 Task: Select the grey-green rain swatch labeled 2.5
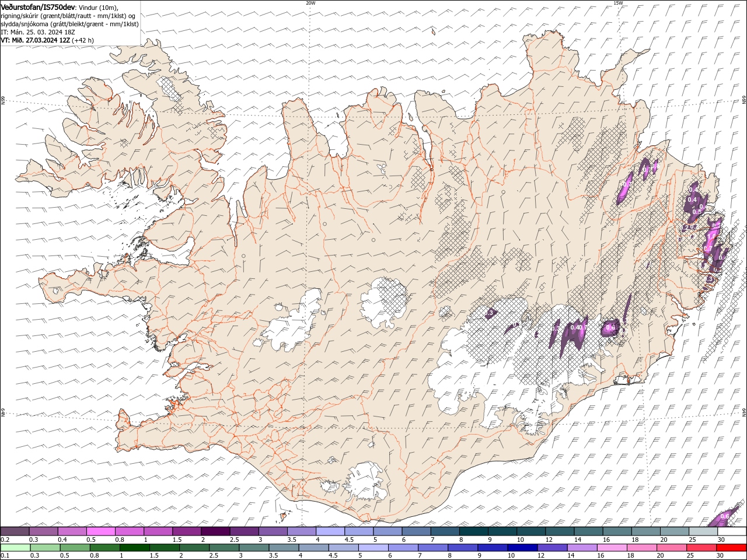(x=224, y=548)
